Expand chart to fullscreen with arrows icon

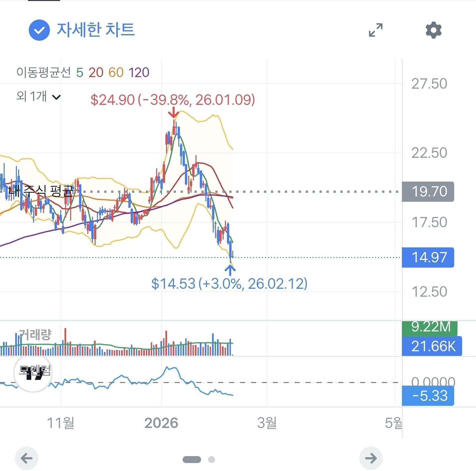tap(376, 30)
